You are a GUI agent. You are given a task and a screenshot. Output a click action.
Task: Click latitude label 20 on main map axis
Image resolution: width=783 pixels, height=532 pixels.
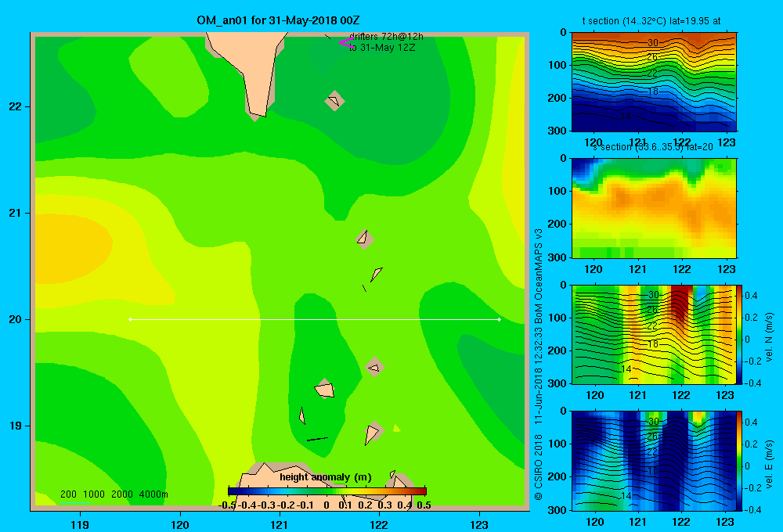click(15, 319)
